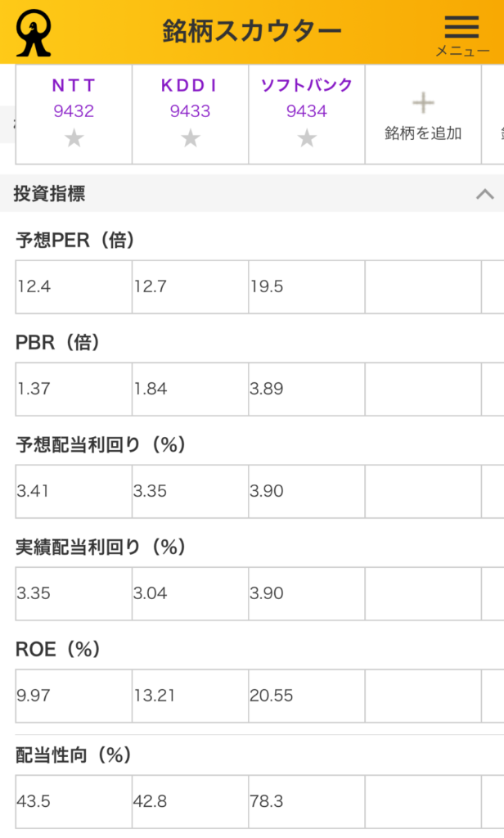Open the KDDI stock link
Viewport: 504px width, 838px height.
(190, 86)
